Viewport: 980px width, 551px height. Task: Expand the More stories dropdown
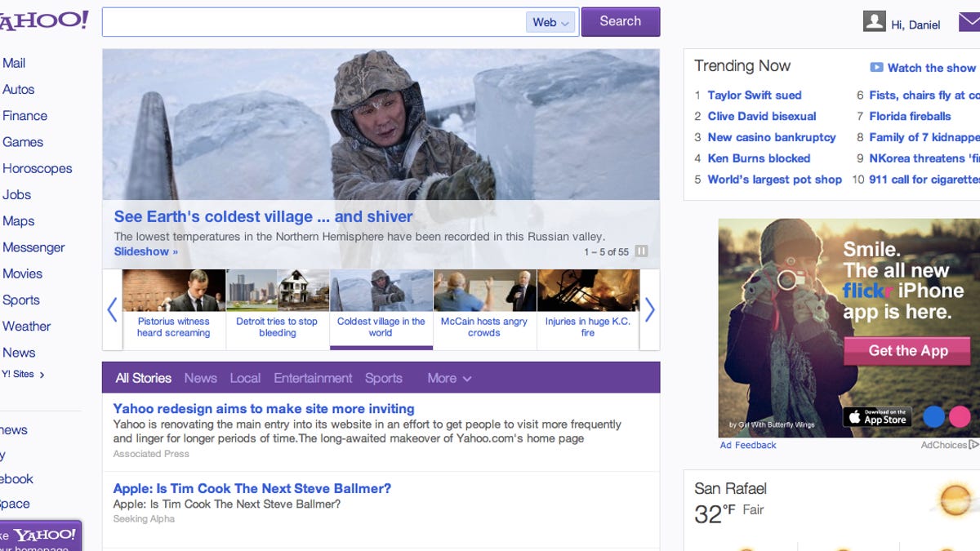tap(449, 378)
